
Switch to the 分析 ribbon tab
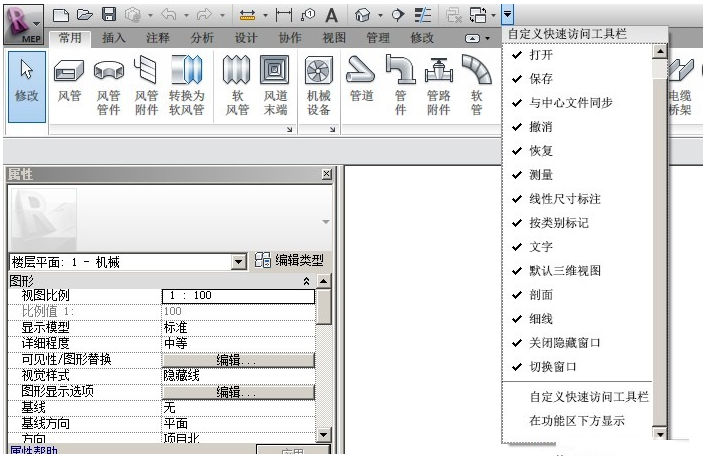[202, 38]
